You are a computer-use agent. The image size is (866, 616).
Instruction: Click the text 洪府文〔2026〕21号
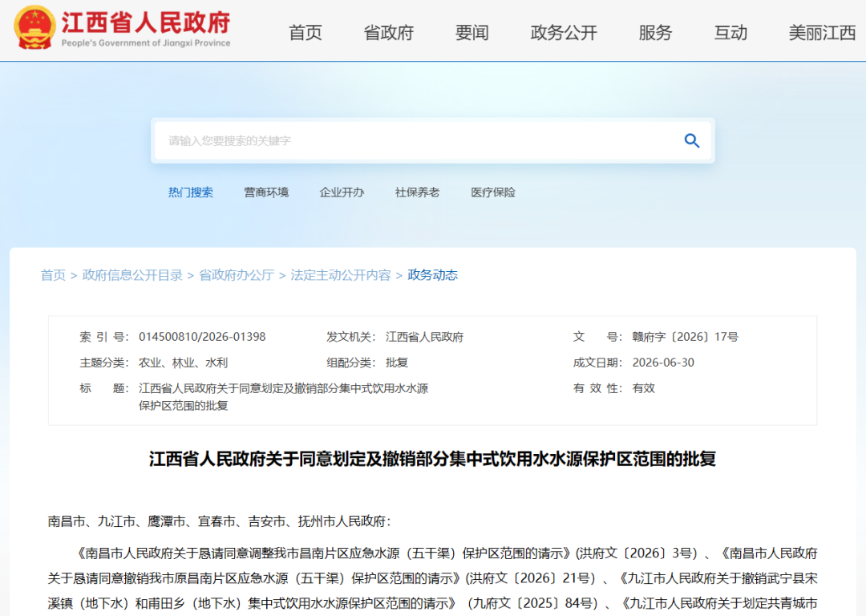pos(530,578)
